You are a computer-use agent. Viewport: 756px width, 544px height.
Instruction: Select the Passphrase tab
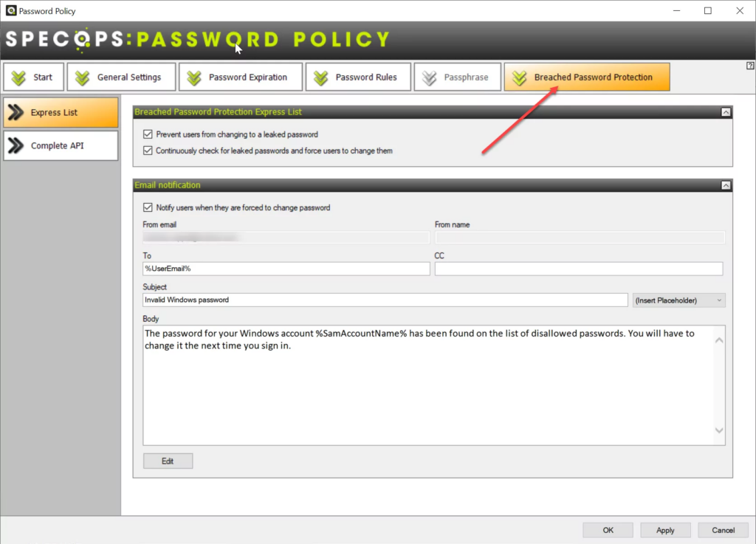point(457,77)
